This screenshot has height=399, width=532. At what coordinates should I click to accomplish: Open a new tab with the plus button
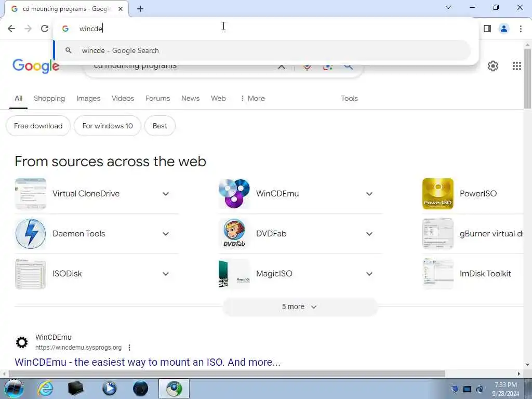140,9
